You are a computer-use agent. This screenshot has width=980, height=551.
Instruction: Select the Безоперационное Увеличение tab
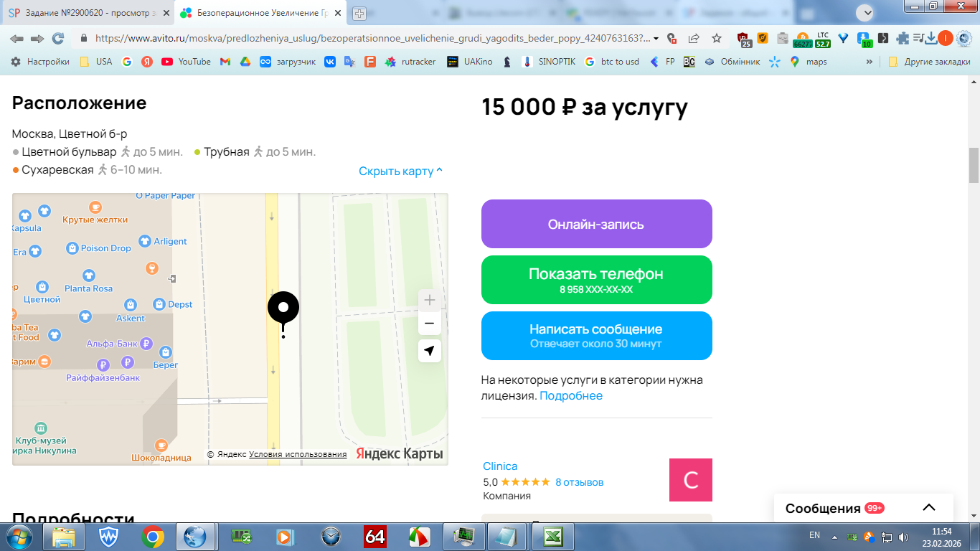click(x=260, y=13)
